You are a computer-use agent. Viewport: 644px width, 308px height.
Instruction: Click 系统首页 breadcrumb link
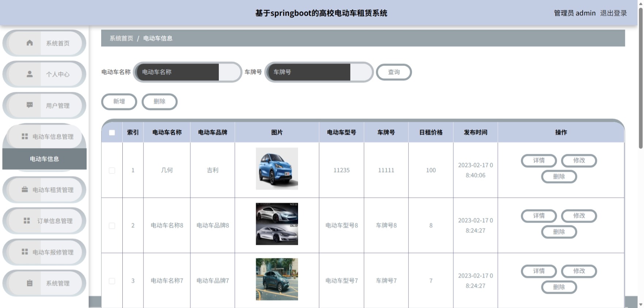(121, 38)
